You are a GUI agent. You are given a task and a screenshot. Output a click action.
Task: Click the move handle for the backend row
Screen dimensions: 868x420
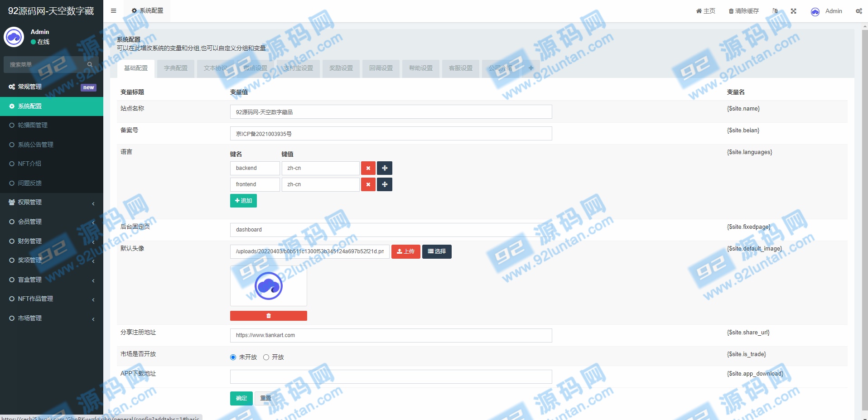pos(385,168)
